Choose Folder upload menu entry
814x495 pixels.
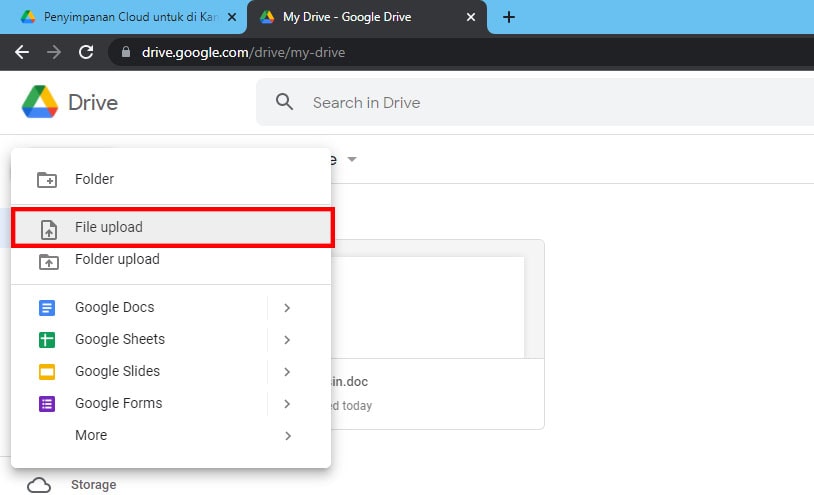(x=171, y=260)
